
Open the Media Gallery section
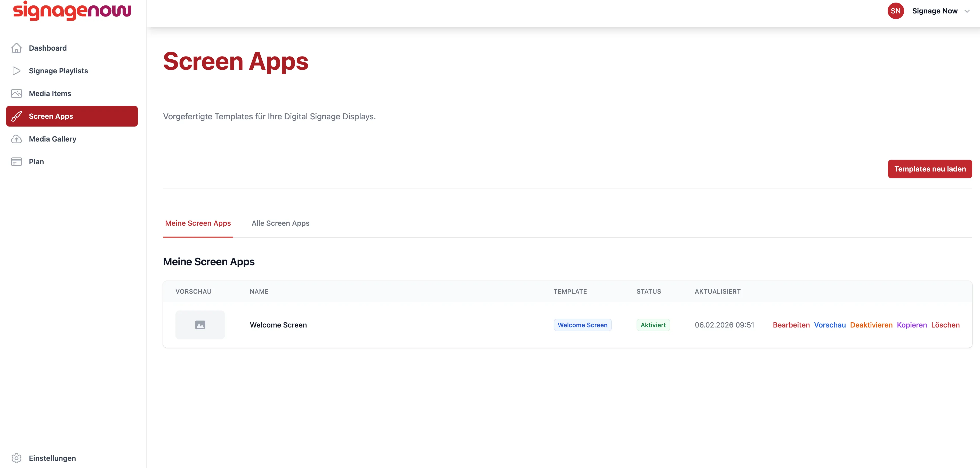point(72,139)
